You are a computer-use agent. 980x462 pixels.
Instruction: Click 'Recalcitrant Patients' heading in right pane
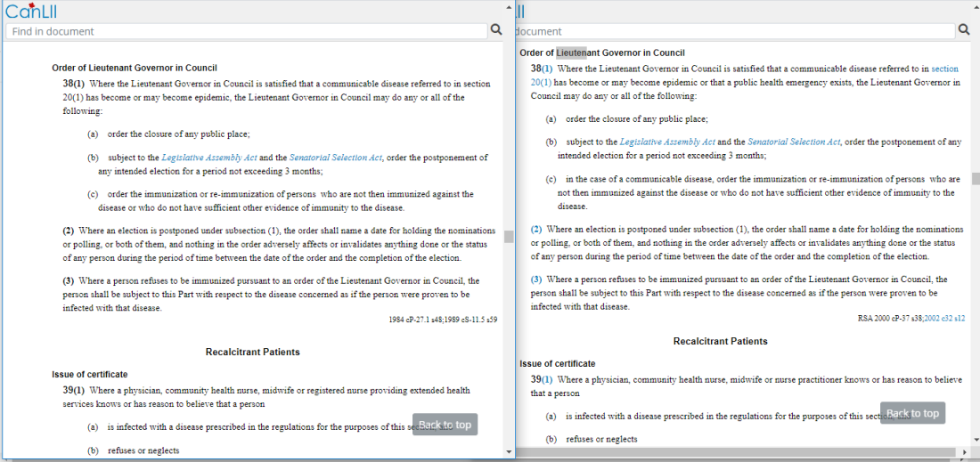click(721, 342)
